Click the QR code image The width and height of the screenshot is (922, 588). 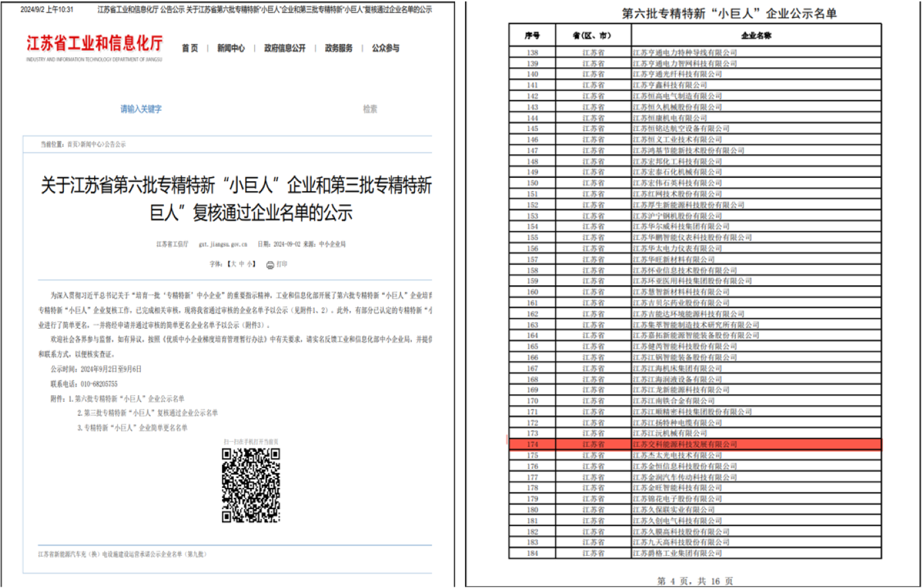251,485
